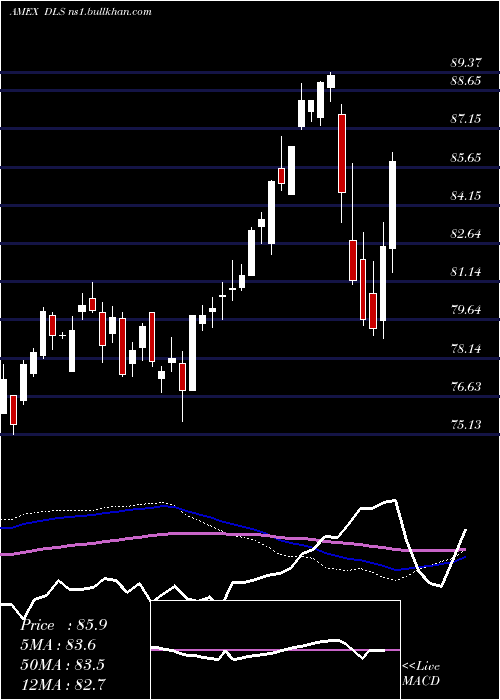
Task: Select the 75.13 price level label
Action: pyautogui.click(x=466, y=425)
